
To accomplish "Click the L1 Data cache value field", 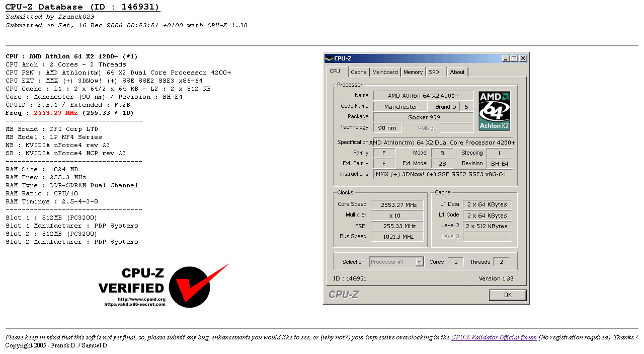I will pyautogui.click(x=487, y=205).
